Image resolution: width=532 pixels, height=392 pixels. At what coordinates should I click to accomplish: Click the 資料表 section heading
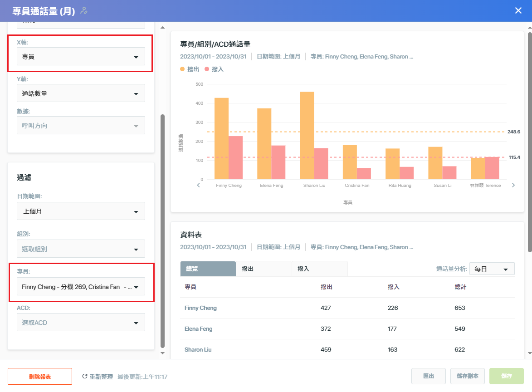(191, 235)
